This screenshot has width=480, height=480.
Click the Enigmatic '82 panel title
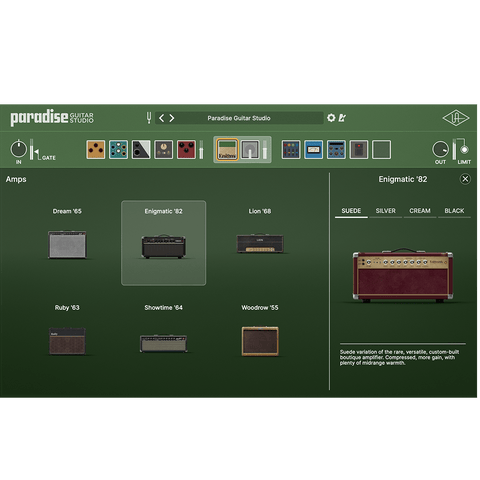tap(403, 179)
